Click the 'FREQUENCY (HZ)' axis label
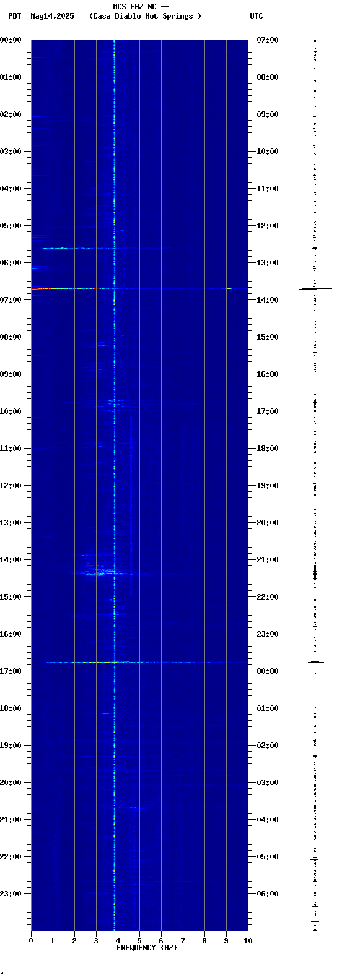The width and height of the screenshot is (342, 980). point(147,948)
